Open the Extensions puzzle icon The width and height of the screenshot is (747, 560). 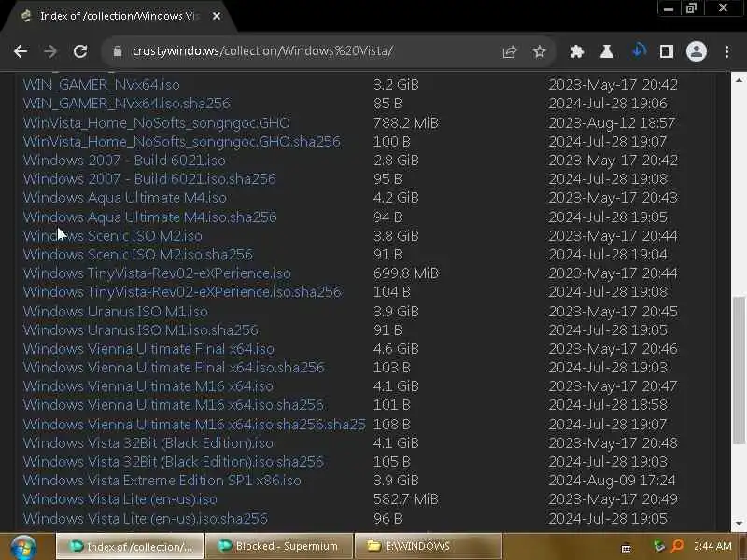pos(577,51)
